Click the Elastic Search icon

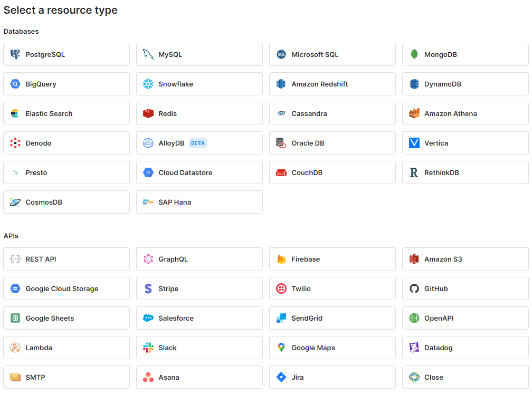coord(15,113)
